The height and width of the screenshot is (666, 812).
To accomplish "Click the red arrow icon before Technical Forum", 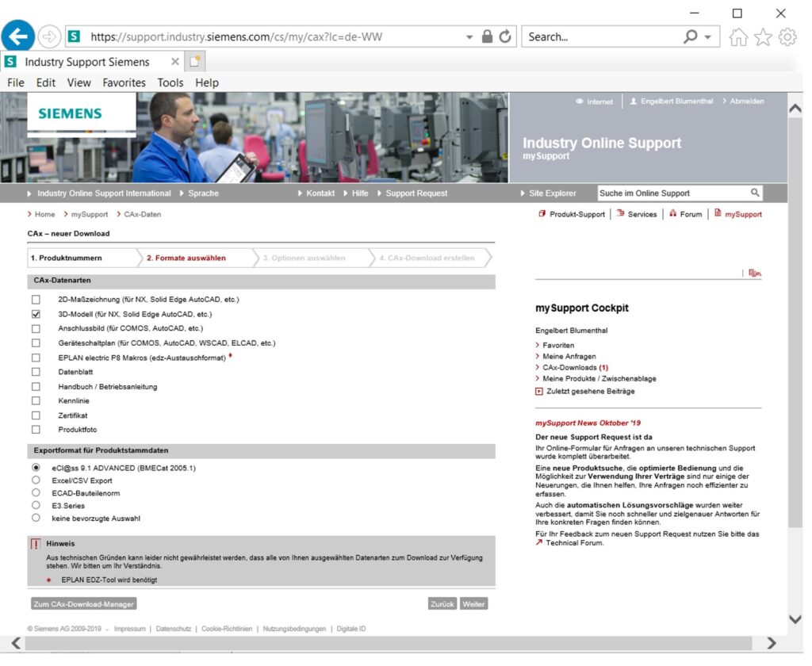I will click(539, 543).
